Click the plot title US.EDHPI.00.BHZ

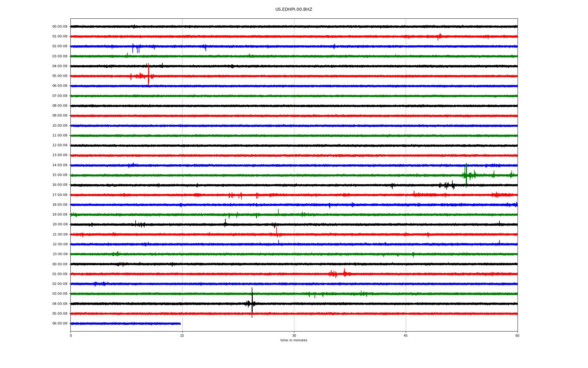pos(293,10)
